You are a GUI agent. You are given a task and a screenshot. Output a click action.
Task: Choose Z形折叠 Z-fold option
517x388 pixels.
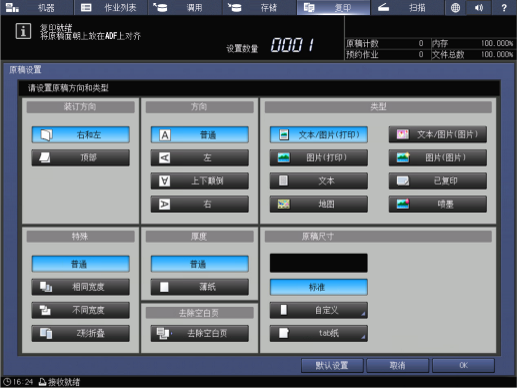pyautogui.click(x=81, y=333)
